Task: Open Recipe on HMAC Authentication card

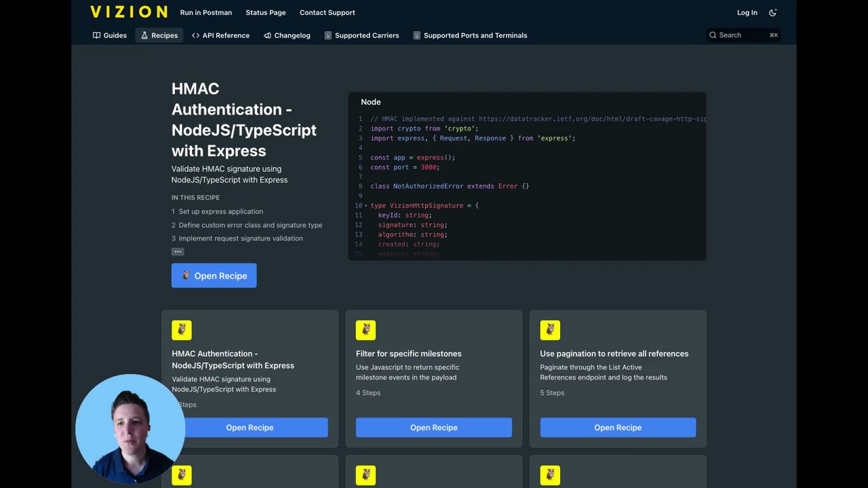Action: (250, 428)
